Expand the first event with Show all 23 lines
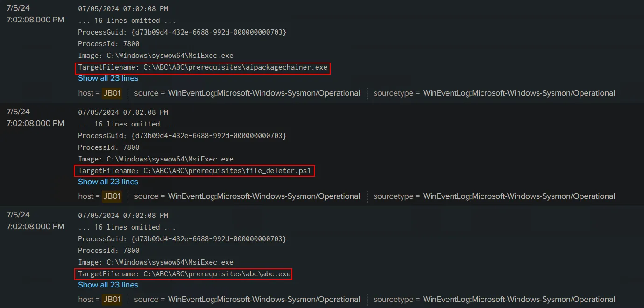This screenshot has height=308, width=644. click(108, 78)
